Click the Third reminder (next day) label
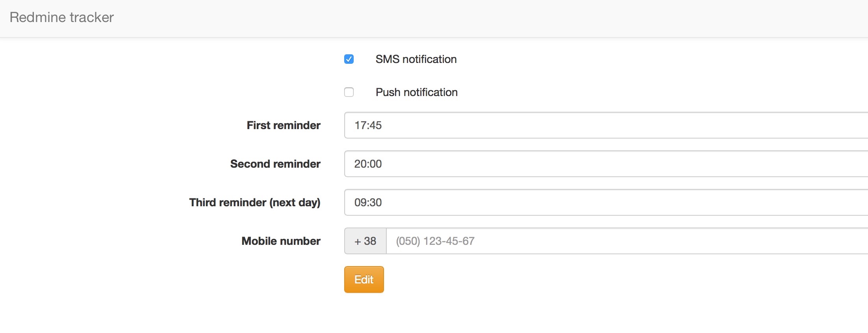The width and height of the screenshot is (868, 333). coord(255,202)
